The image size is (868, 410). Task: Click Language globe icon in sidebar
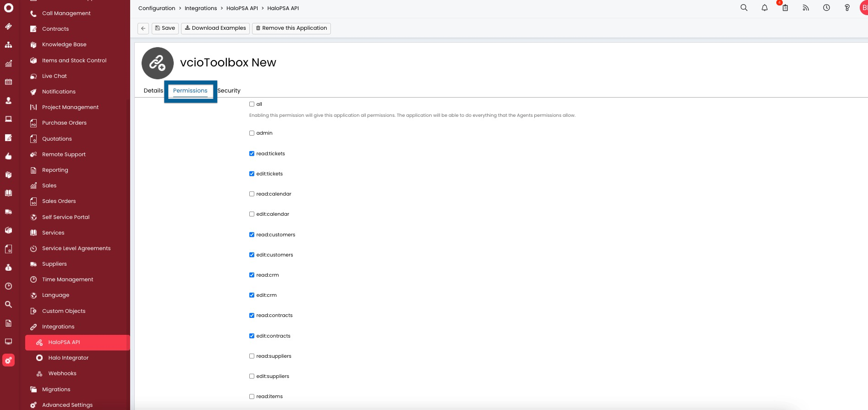[x=33, y=295]
